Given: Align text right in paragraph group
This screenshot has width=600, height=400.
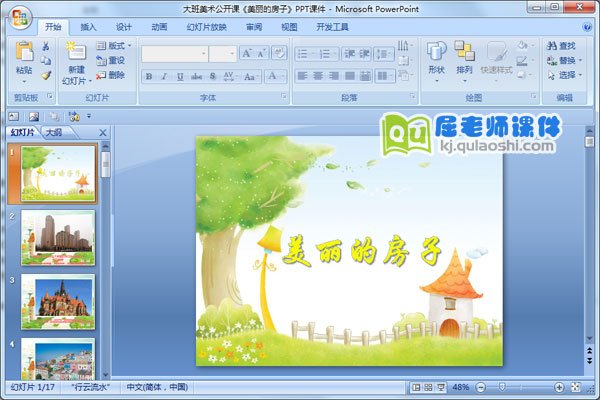Looking at the screenshot, I should tap(334, 76).
